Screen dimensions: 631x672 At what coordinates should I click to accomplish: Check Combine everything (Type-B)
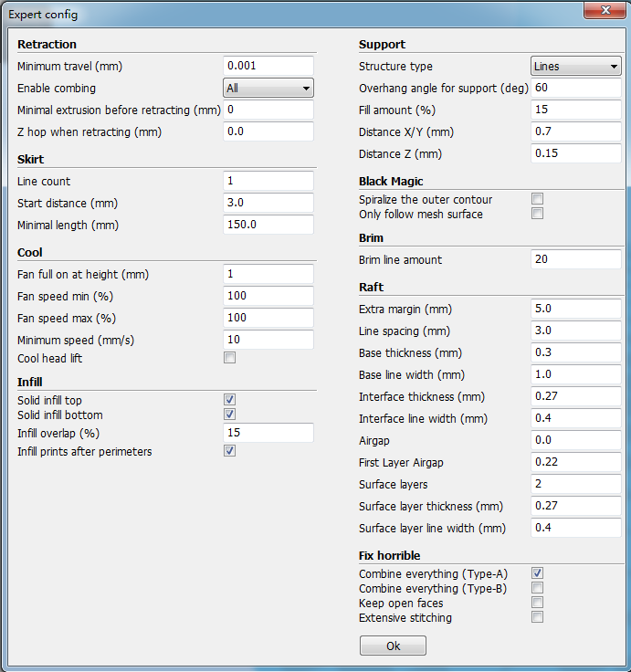click(538, 588)
